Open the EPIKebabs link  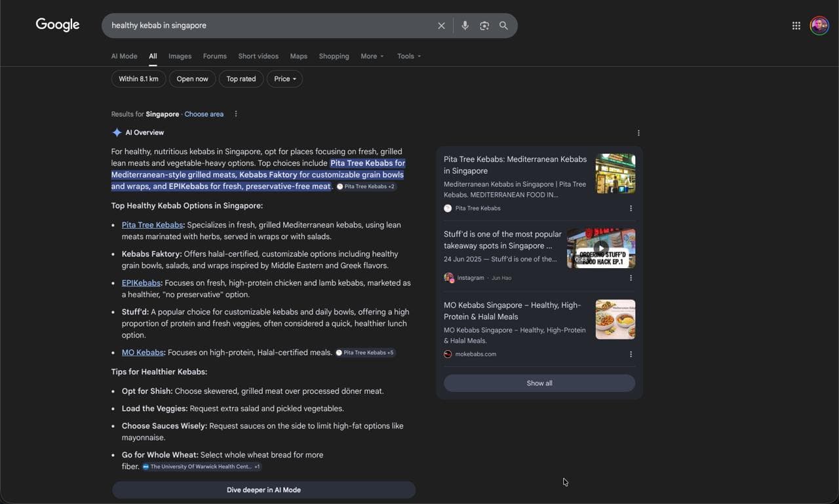pos(141,283)
